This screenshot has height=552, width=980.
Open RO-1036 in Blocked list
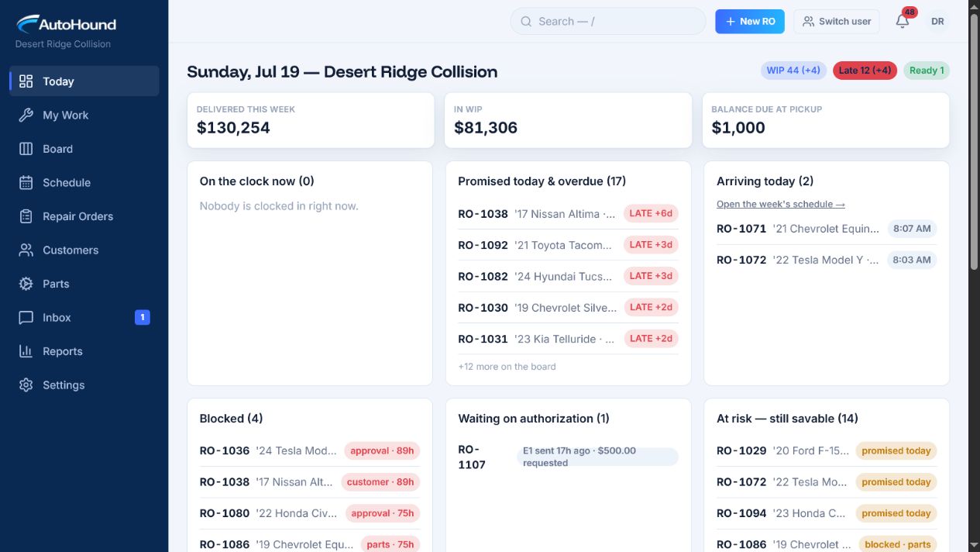310,450
